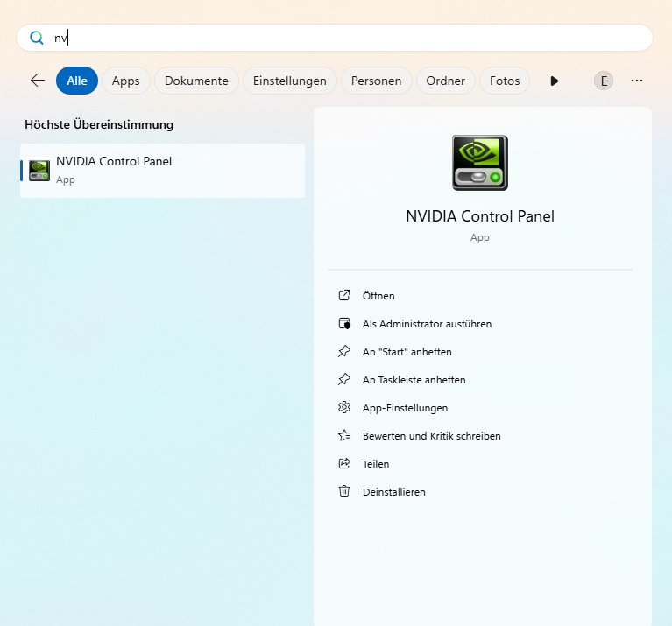Open NVIDIA Control Panel search result
Image resolution: width=672 pixels, height=626 pixels.
pyautogui.click(x=162, y=171)
